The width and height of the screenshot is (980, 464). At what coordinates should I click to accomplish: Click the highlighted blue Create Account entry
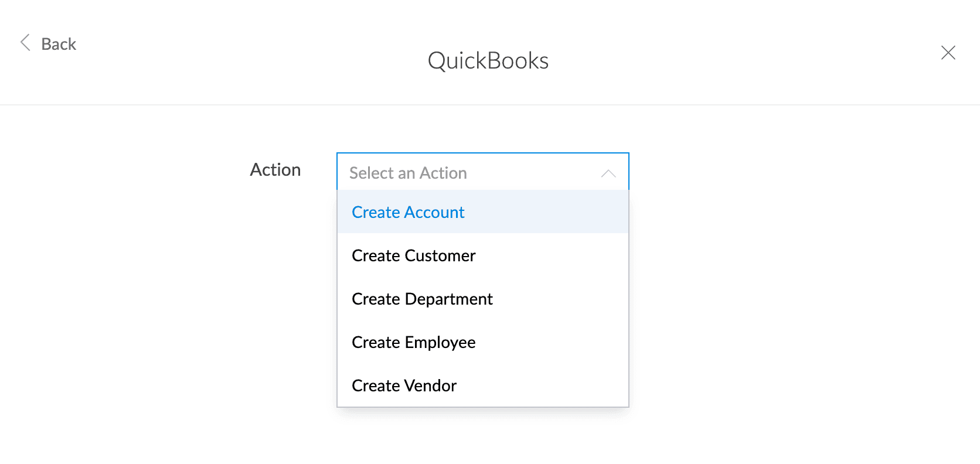[483, 212]
